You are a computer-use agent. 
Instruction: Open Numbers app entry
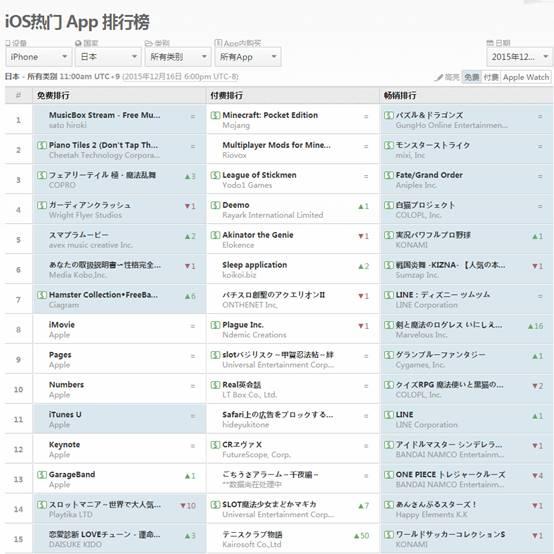point(66,385)
